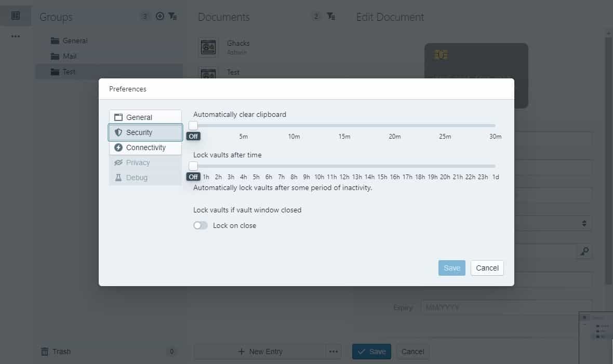Click the Off label under lock vaults slider
The image size is (613, 364).
pos(193,177)
